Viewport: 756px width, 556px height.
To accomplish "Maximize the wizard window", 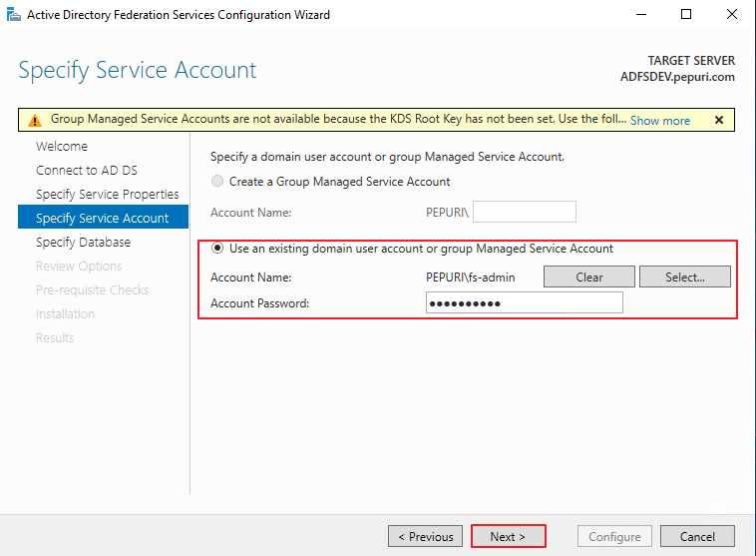I will (x=686, y=15).
